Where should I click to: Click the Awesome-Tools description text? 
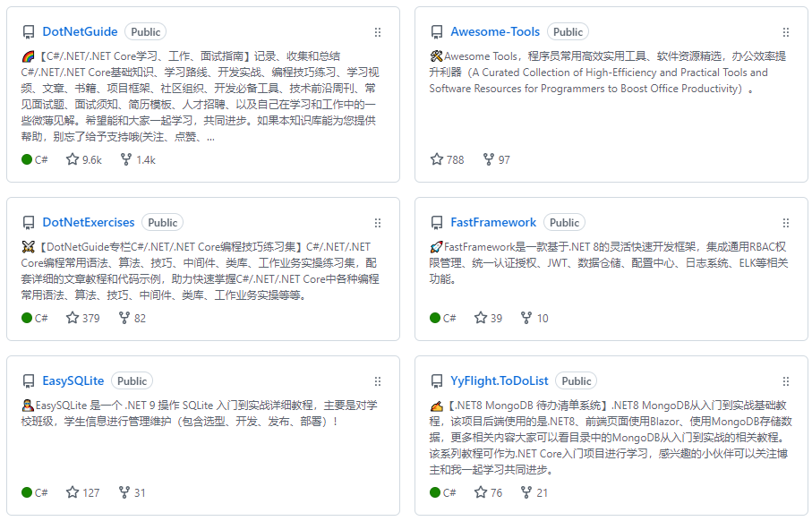608,73
